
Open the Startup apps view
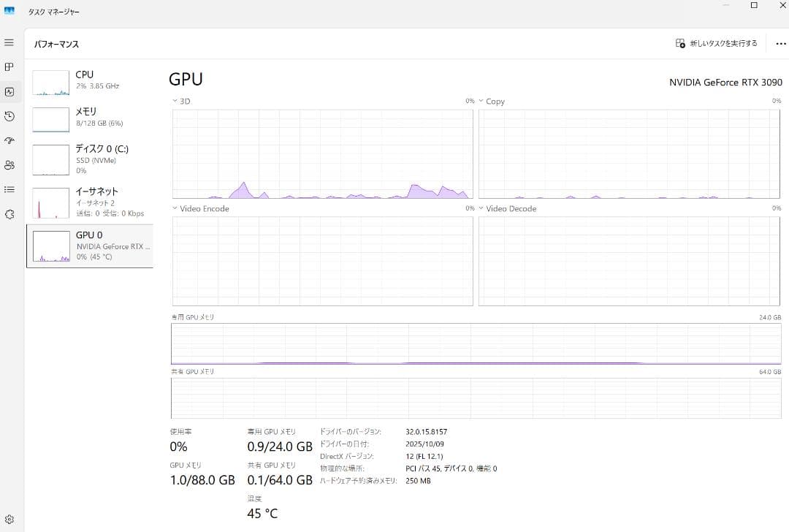pos(9,140)
